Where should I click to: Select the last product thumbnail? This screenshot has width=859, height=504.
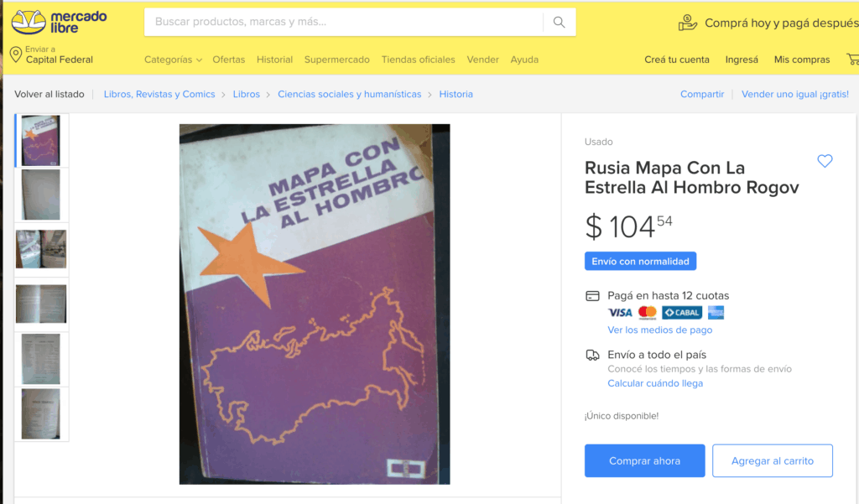[41, 413]
